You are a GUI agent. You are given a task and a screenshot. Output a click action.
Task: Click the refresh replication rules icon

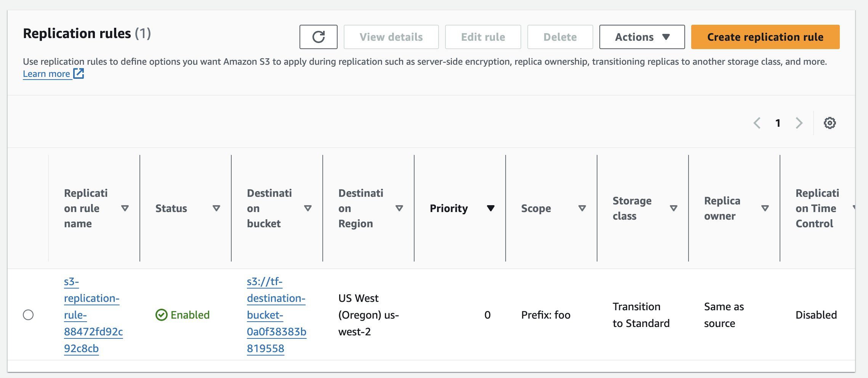tap(318, 37)
